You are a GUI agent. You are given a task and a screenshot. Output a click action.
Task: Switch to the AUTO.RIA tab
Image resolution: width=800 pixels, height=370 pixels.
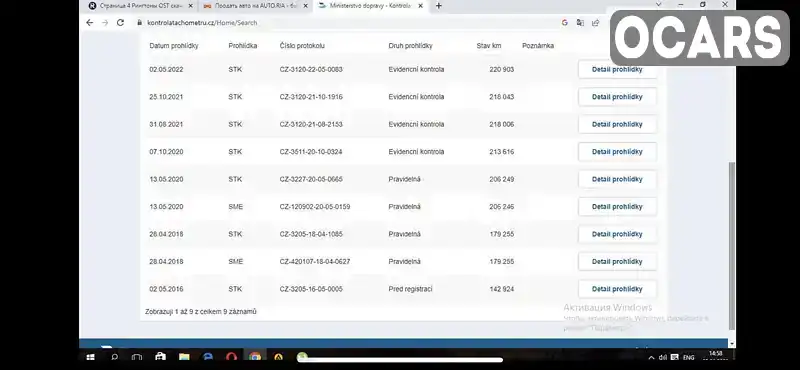click(255, 6)
